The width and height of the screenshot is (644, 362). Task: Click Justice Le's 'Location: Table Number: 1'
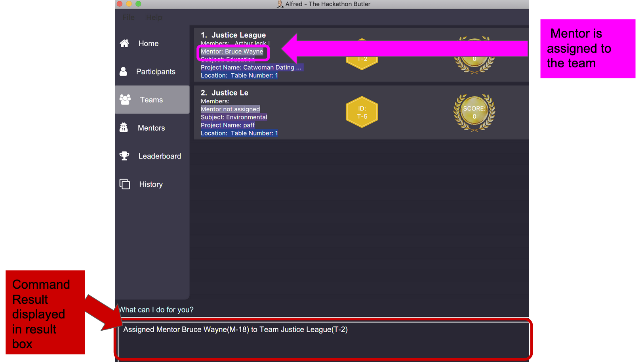[x=239, y=133]
